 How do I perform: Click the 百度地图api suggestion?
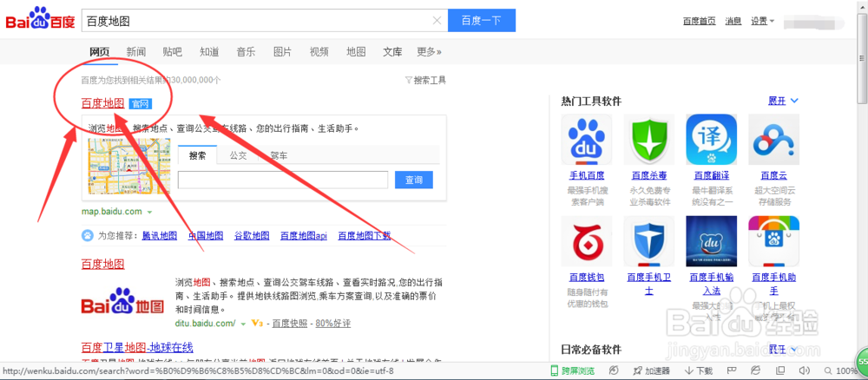(303, 236)
